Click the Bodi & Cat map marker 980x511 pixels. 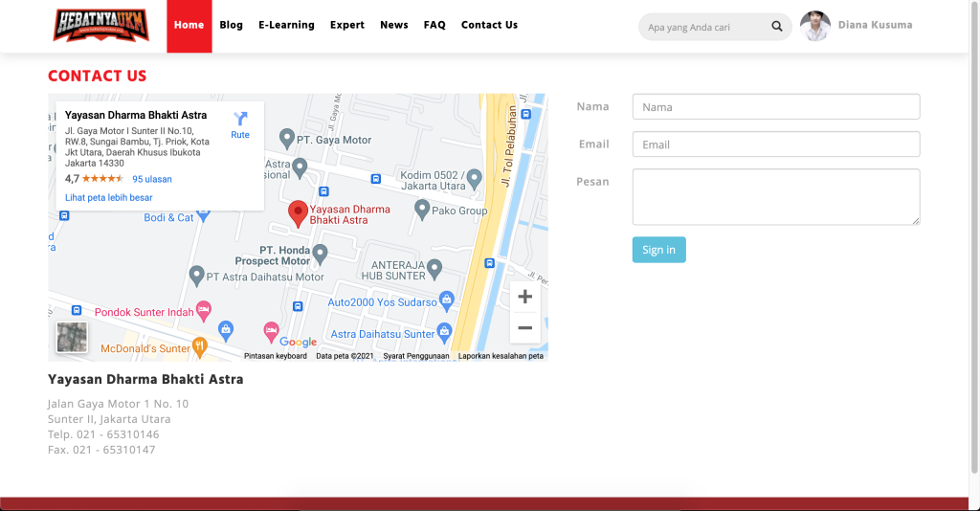[203, 216]
